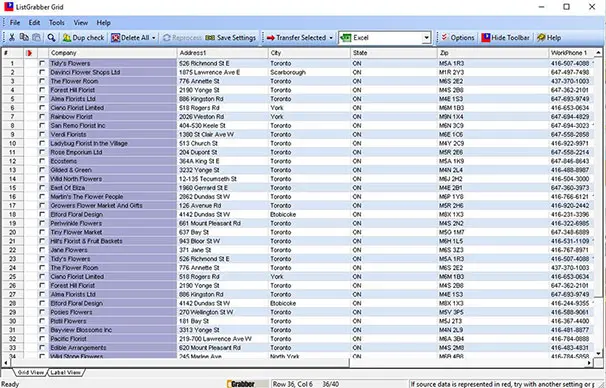
Task: Check the box for Tidy's Flowers row 1
Action: click(42, 63)
